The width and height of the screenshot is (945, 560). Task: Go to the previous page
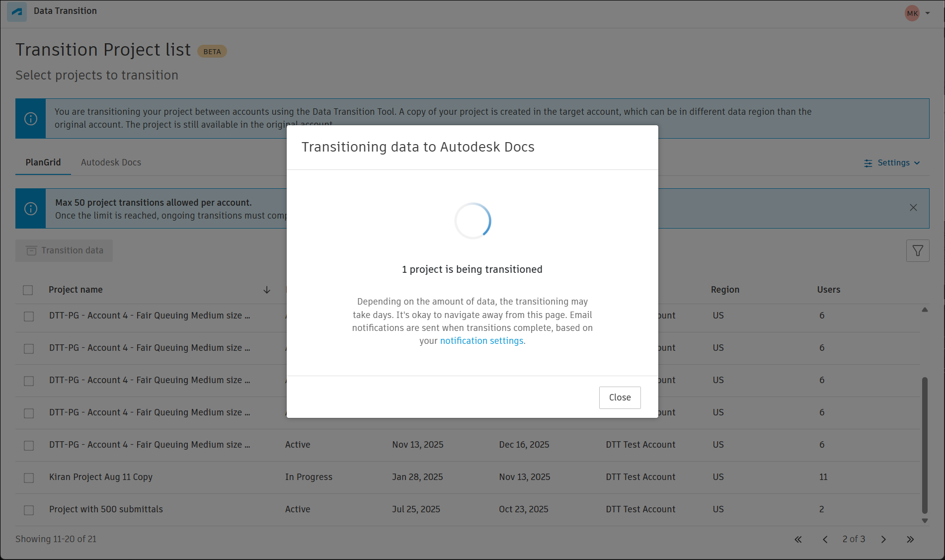click(x=825, y=540)
